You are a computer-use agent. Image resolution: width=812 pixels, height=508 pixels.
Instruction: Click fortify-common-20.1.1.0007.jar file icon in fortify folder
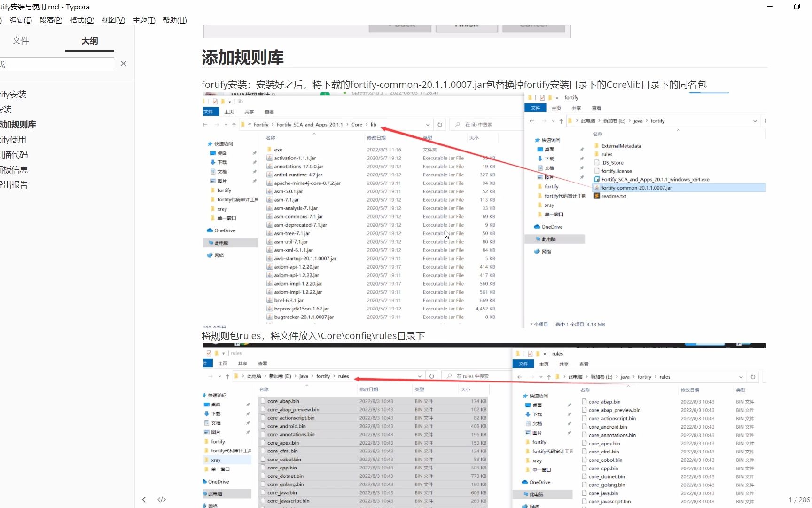pos(597,188)
